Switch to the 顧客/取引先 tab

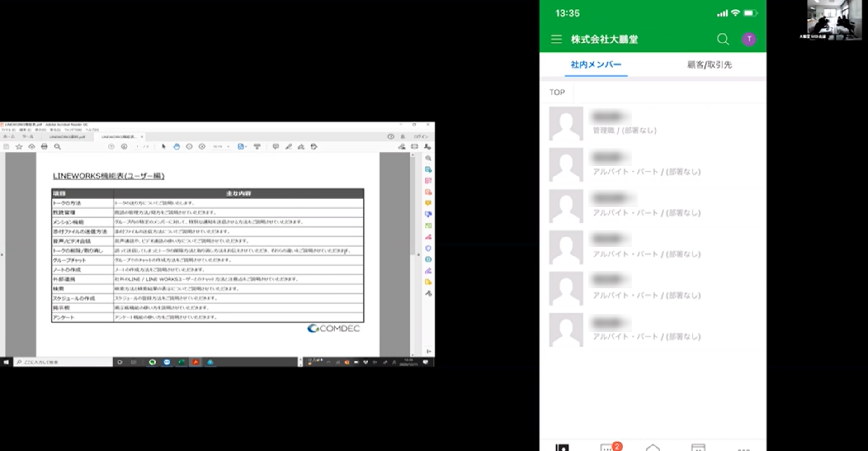(709, 65)
